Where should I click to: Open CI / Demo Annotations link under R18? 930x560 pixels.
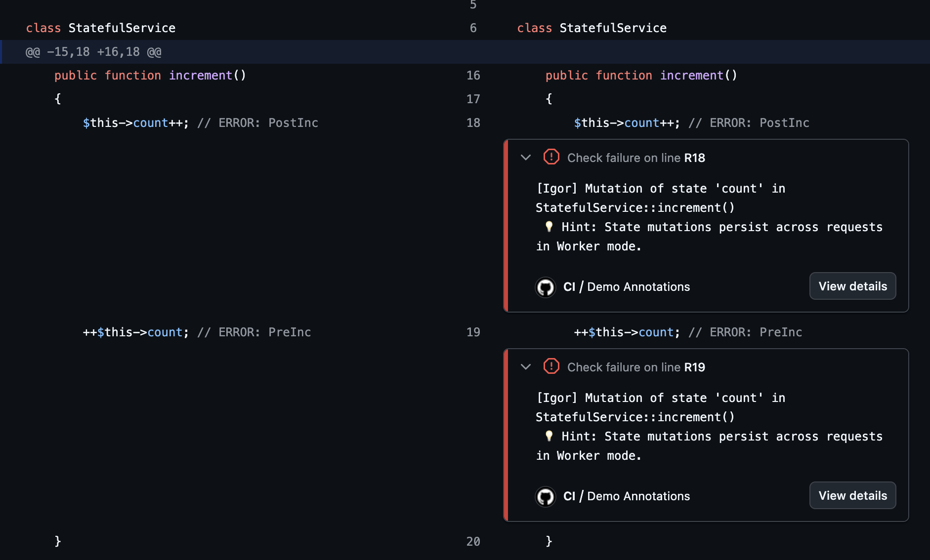[x=627, y=287]
